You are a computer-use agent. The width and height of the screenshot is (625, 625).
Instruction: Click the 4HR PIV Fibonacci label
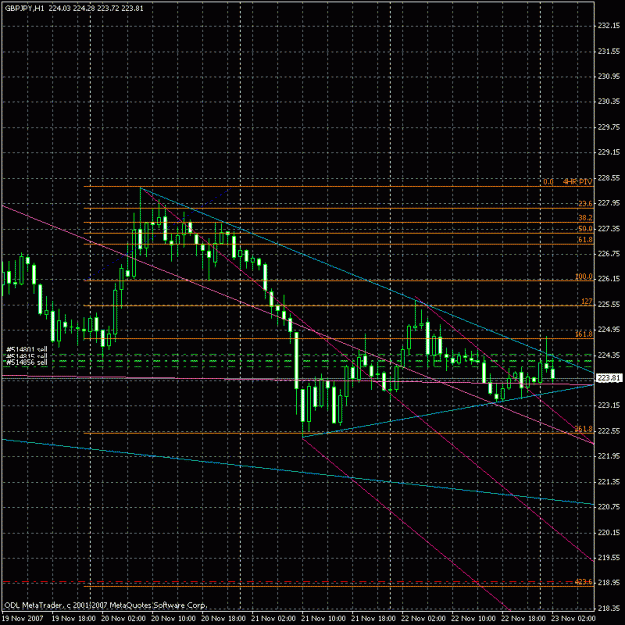point(577,182)
